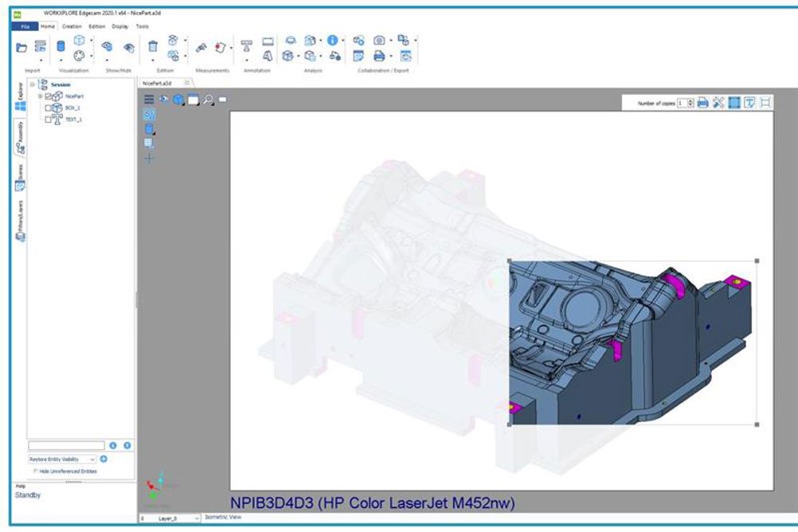Select the BOX_1 tree item
Image resolution: width=798 pixels, height=532 pixels.
(x=72, y=108)
